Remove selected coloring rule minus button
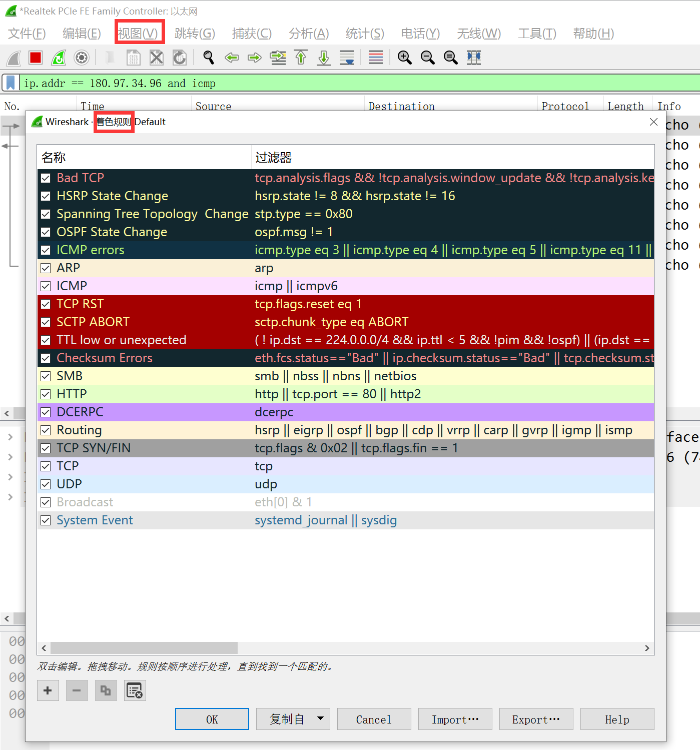This screenshot has width=700, height=750. [x=77, y=691]
